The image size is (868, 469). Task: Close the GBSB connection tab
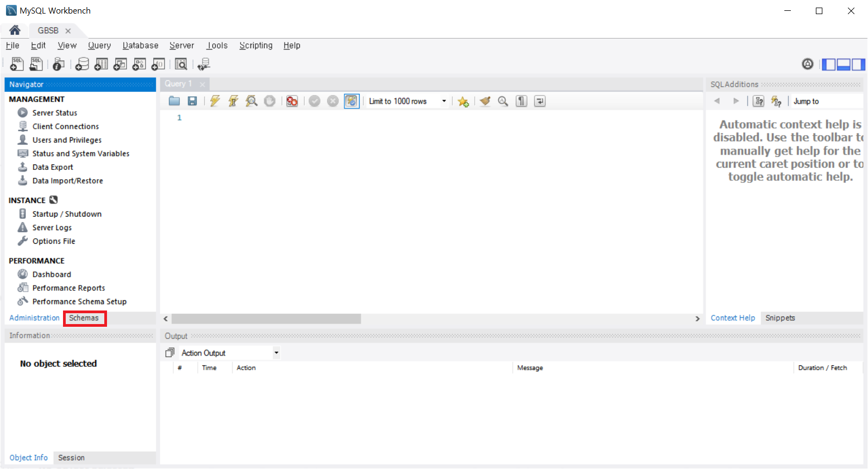point(68,31)
